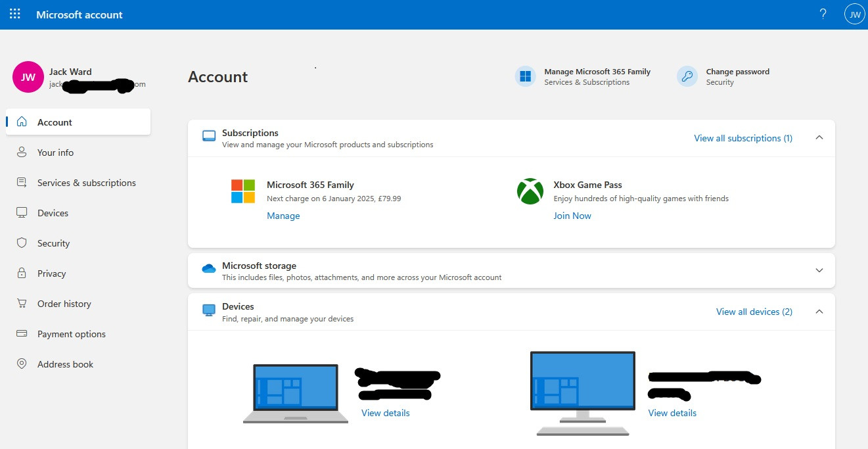The width and height of the screenshot is (868, 449).
Task: Click the Change password key icon
Action: (687, 76)
